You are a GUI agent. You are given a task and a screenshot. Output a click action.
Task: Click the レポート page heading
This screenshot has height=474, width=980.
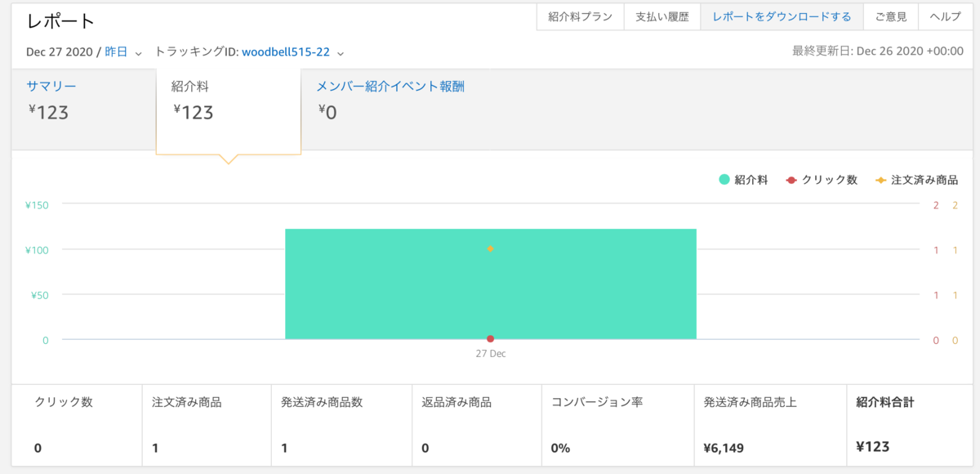61,21
